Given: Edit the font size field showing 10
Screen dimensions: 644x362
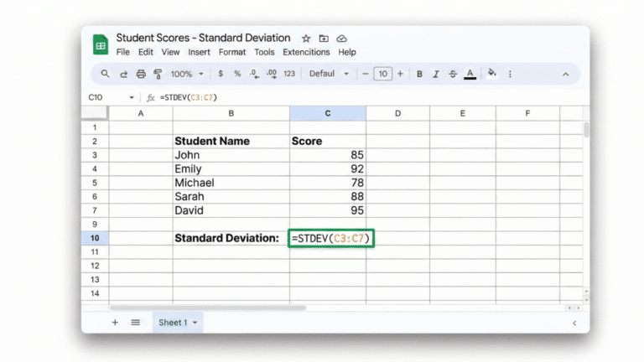Looking at the screenshot, I should click(x=382, y=74).
